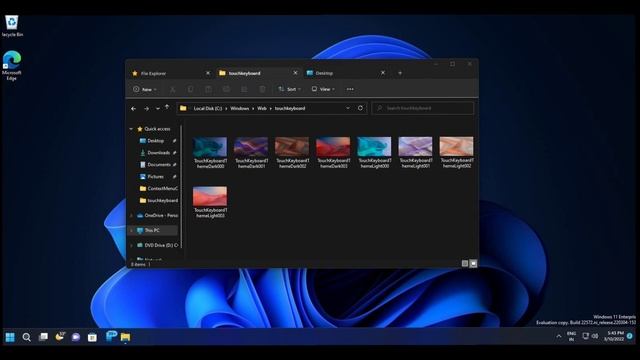Collapse the Quick access section
This screenshot has width=640, height=360.
click(131, 129)
